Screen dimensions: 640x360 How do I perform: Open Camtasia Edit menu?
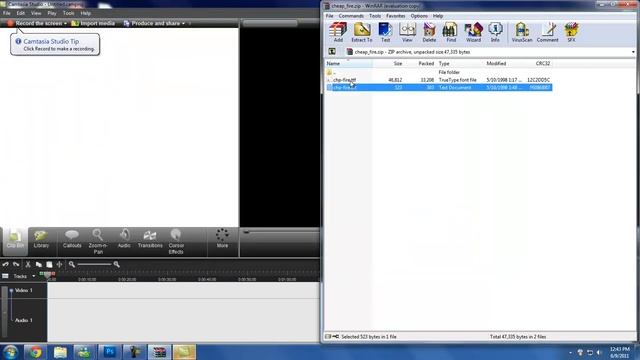20,13
